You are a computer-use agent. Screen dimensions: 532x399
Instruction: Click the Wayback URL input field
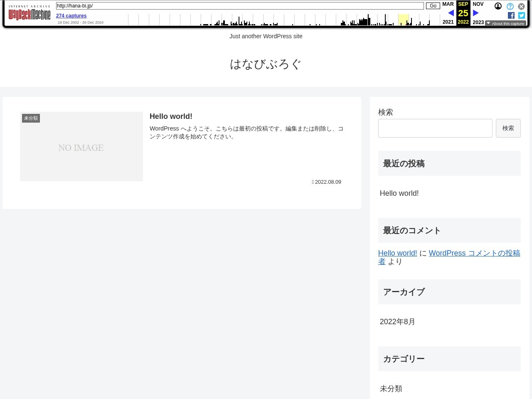click(x=239, y=6)
